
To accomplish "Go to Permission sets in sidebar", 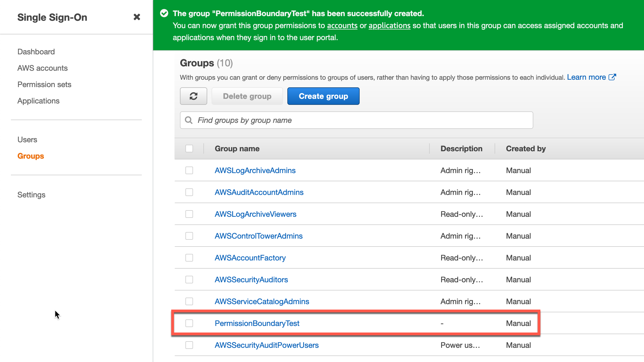I will (44, 84).
